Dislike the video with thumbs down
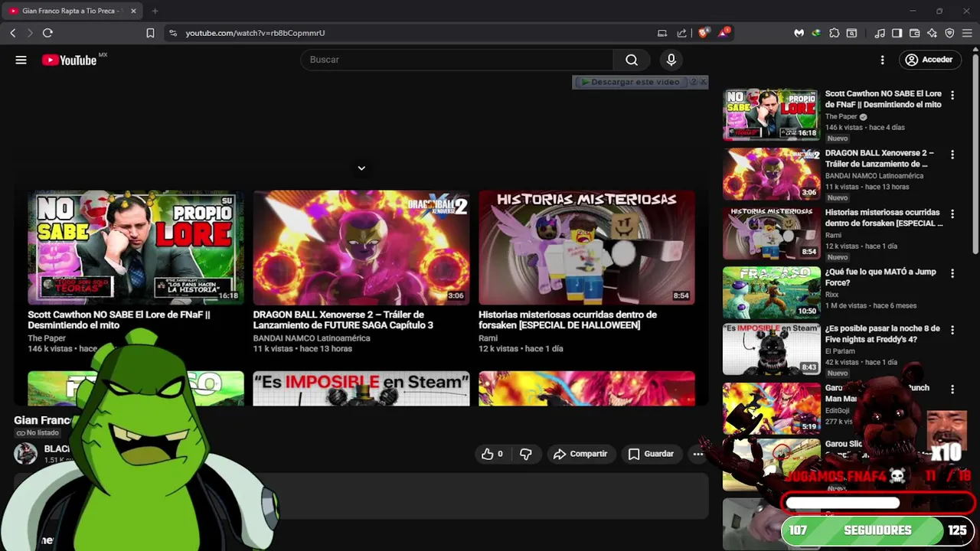Image resolution: width=980 pixels, height=551 pixels. pyautogui.click(x=526, y=454)
